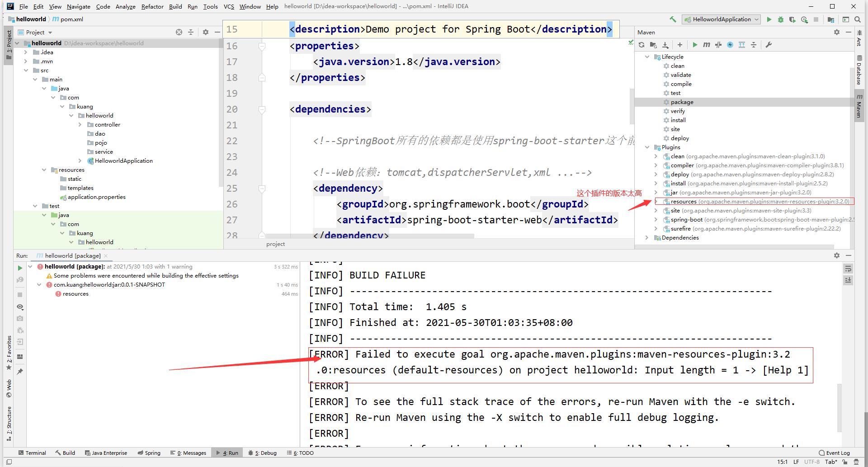868x467 pixels.
Task: Select the package lifecycle phase
Action: pos(682,102)
